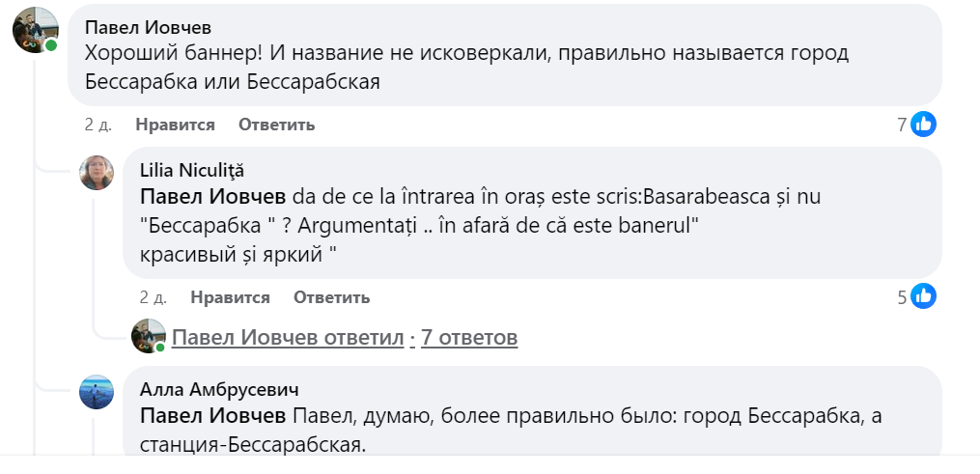Click small avatar beside 'Павел Иовчев ответил'

[149, 336]
